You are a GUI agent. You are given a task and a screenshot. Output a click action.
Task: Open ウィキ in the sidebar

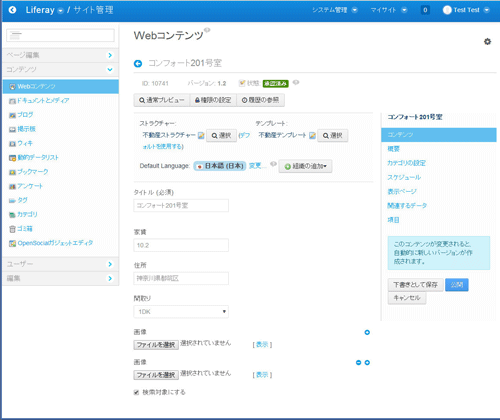(x=25, y=143)
